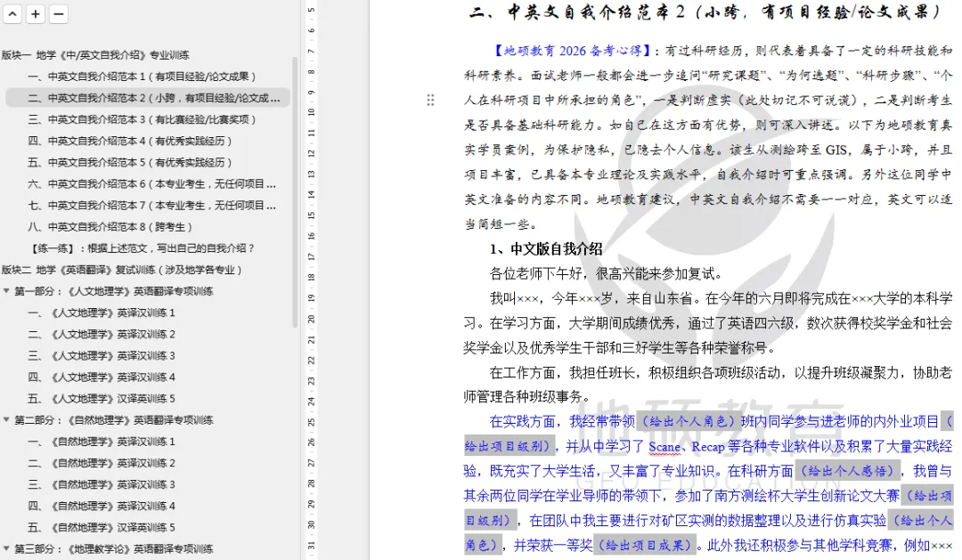Click the navigation pane vertical scrollbar
962x560 pixels.
click(x=295, y=192)
